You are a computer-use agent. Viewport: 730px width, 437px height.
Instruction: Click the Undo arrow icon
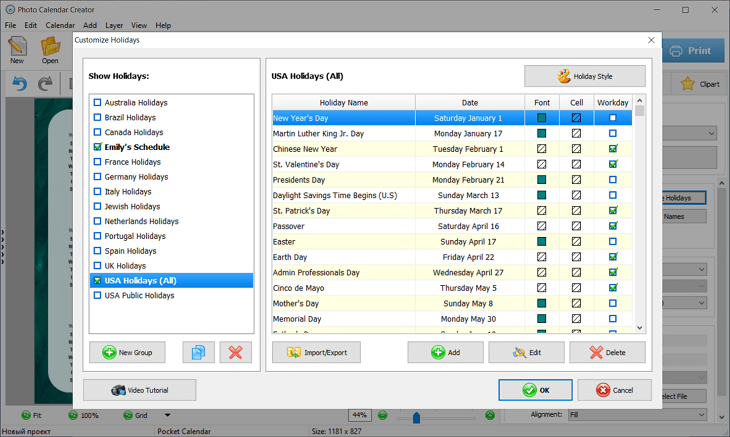click(20, 84)
